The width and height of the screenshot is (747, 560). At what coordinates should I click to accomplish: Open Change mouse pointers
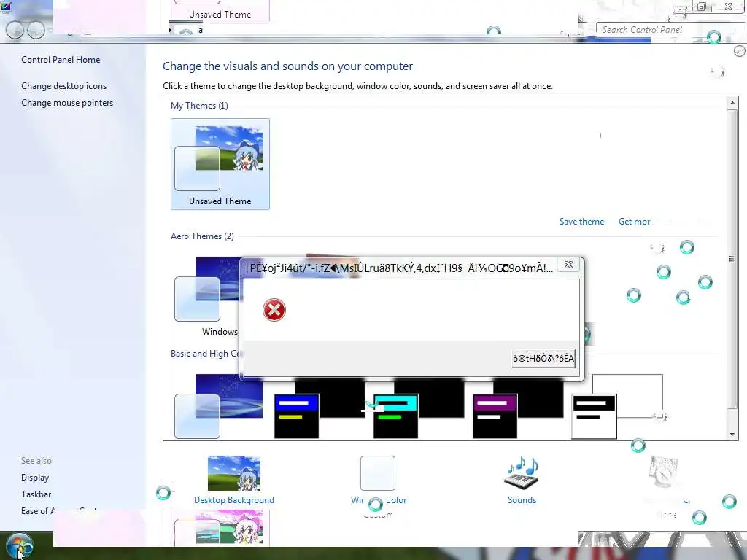point(67,103)
